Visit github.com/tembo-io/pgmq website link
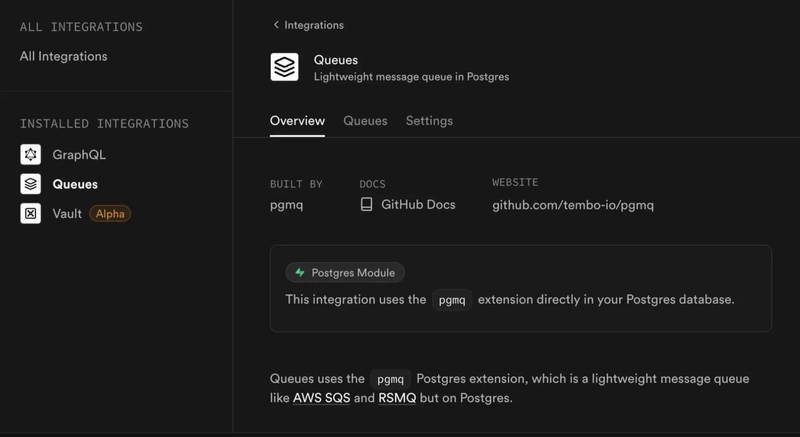 tap(572, 205)
